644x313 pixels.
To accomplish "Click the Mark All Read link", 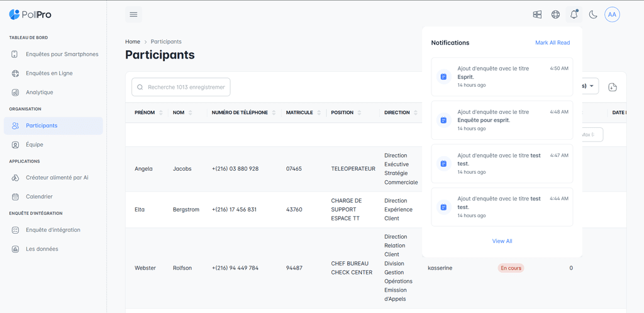I will point(552,43).
